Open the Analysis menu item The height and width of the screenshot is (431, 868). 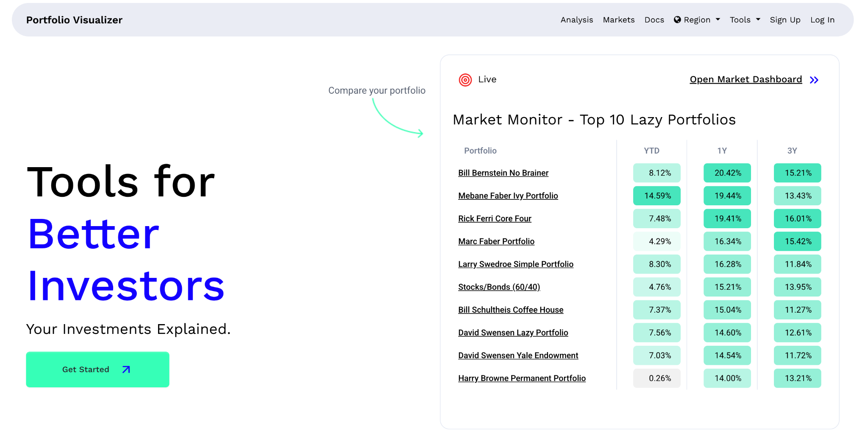(576, 20)
